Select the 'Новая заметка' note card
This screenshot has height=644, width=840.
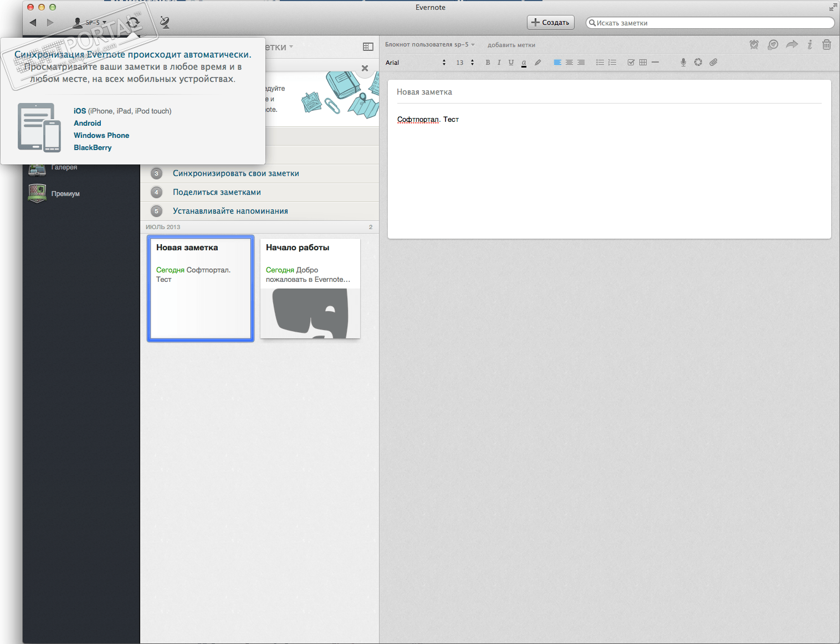201,288
